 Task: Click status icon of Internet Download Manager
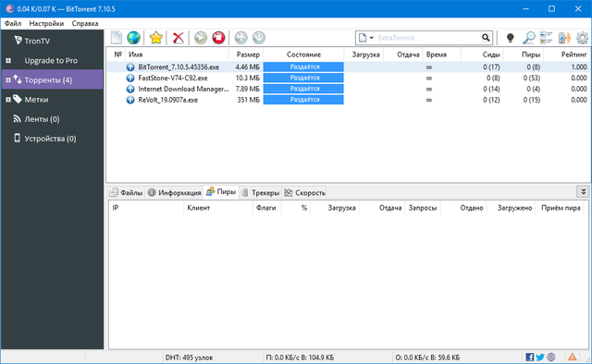(x=130, y=89)
